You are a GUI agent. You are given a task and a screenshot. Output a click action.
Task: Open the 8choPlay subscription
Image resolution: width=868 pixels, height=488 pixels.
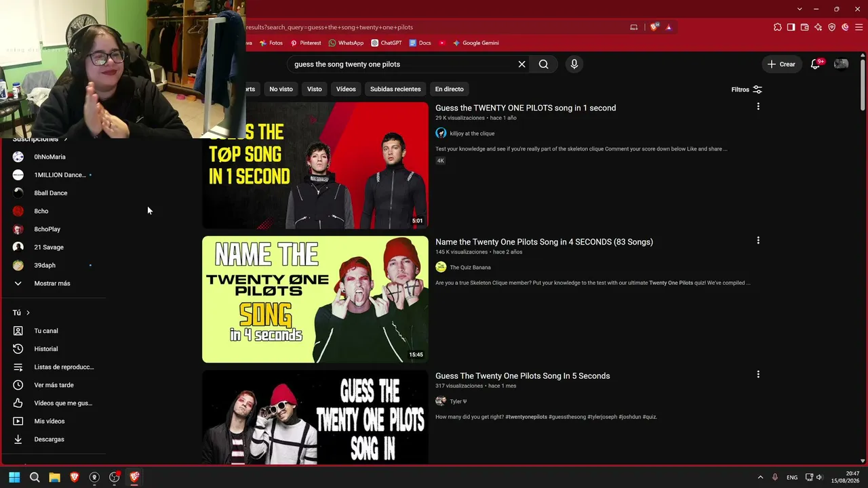tap(53, 229)
